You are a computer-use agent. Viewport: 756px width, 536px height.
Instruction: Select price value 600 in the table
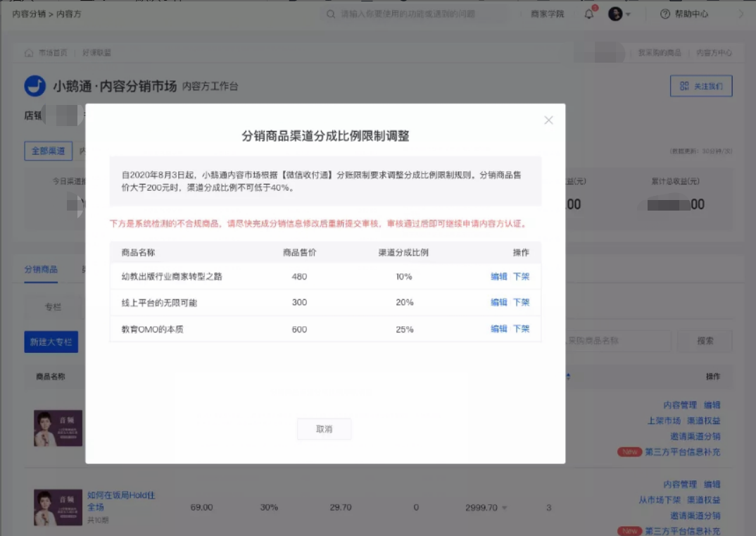(x=299, y=329)
